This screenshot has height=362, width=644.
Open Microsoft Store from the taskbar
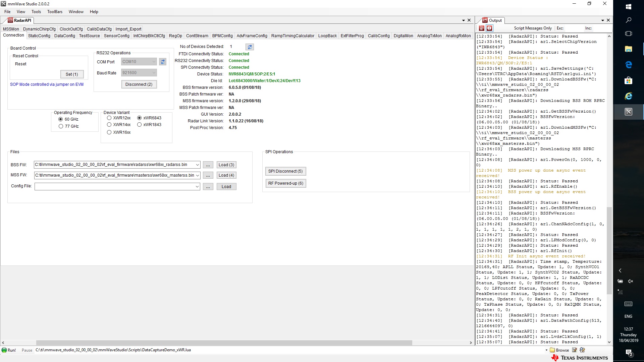(629, 80)
